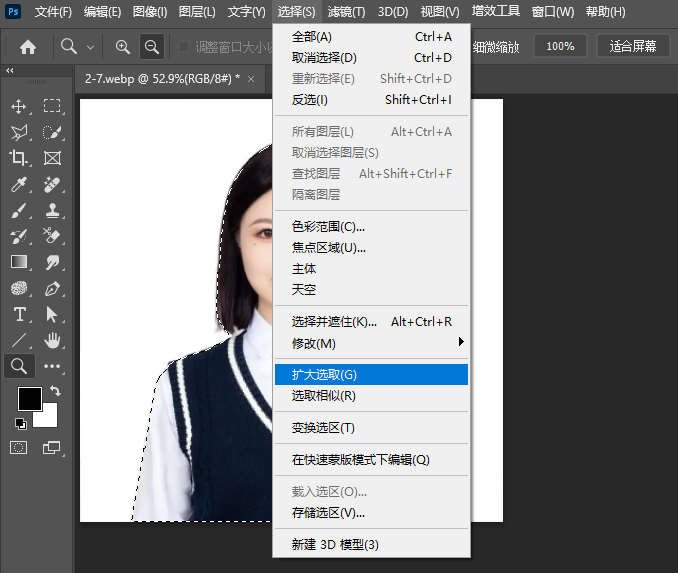Select the Sponge tool
The image size is (678, 573).
pyautogui.click(x=19, y=288)
